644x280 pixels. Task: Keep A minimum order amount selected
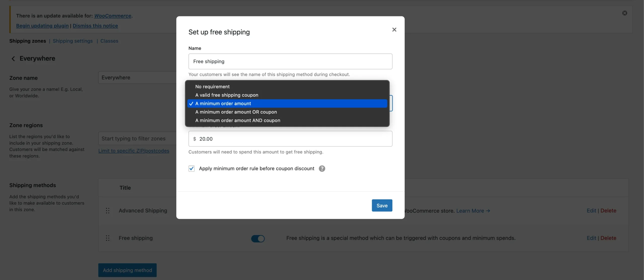tap(223, 104)
